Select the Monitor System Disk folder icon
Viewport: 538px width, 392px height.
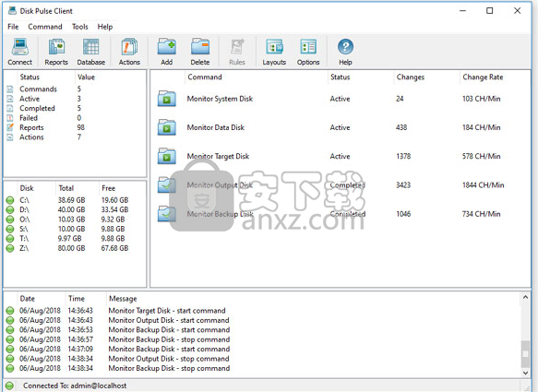[x=167, y=99]
